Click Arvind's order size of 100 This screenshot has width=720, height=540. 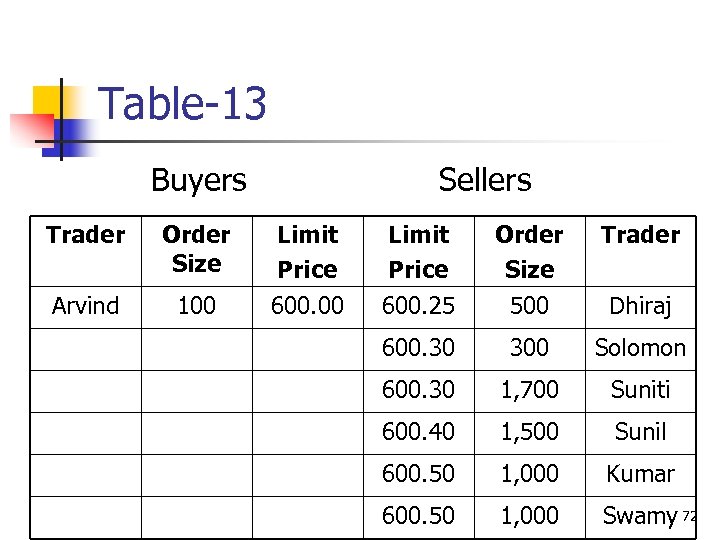tap(196, 306)
